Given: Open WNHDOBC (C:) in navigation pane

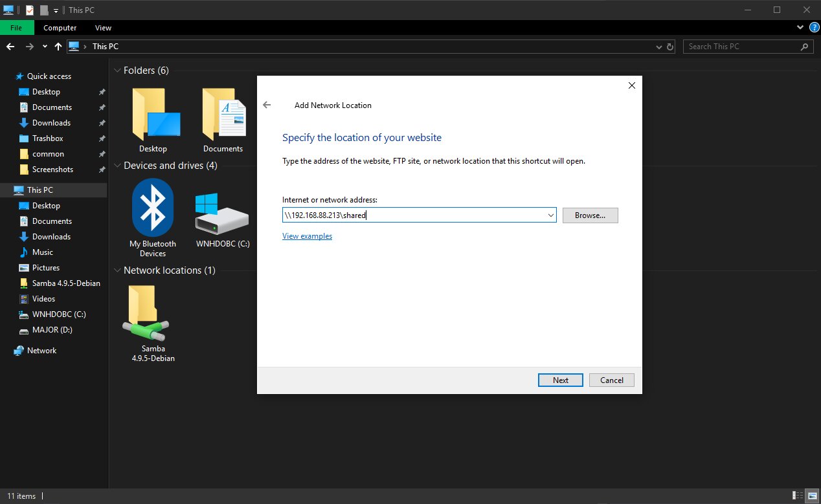Looking at the screenshot, I should (59, 314).
